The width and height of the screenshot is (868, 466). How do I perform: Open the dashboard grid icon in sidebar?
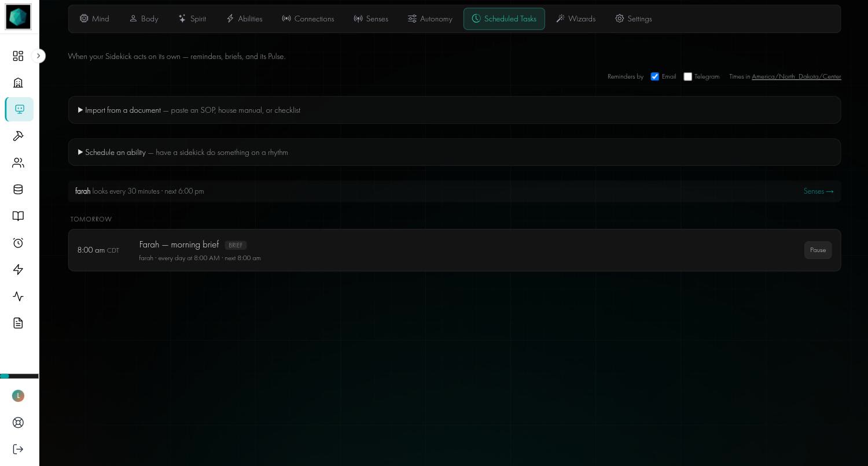[x=18, y=56]
